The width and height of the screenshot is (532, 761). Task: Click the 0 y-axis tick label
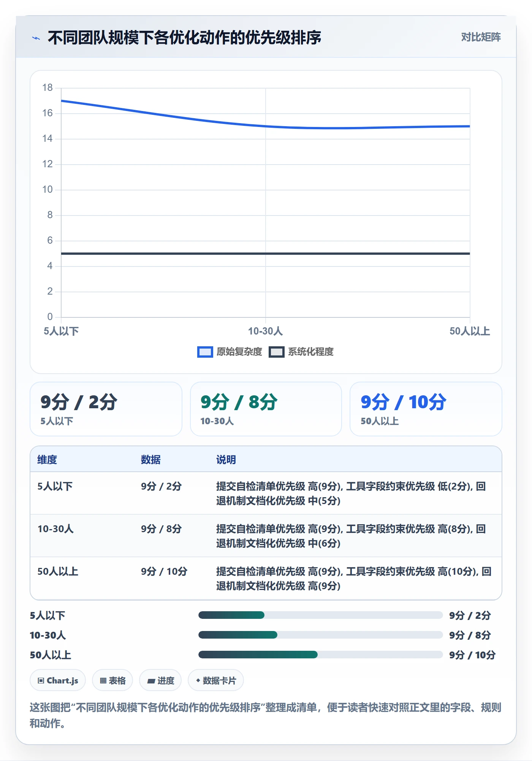(x=50, y=317)
